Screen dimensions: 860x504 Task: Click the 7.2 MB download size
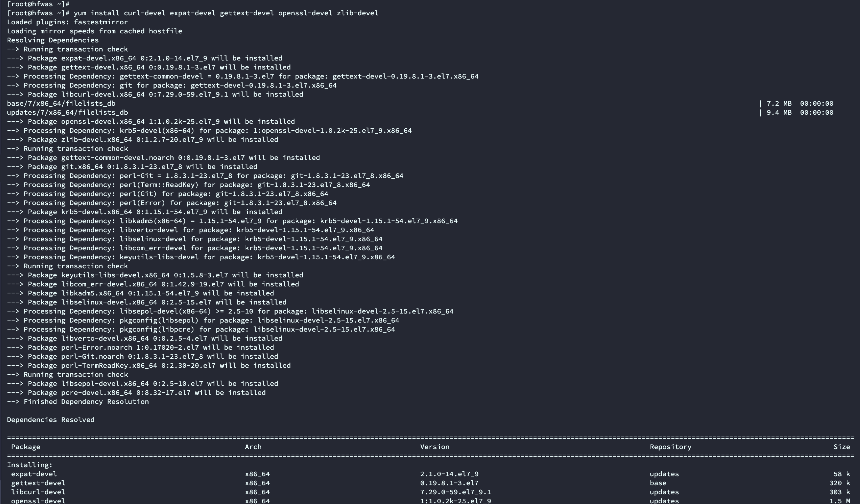pyautogui.click(x=779, y=104)
